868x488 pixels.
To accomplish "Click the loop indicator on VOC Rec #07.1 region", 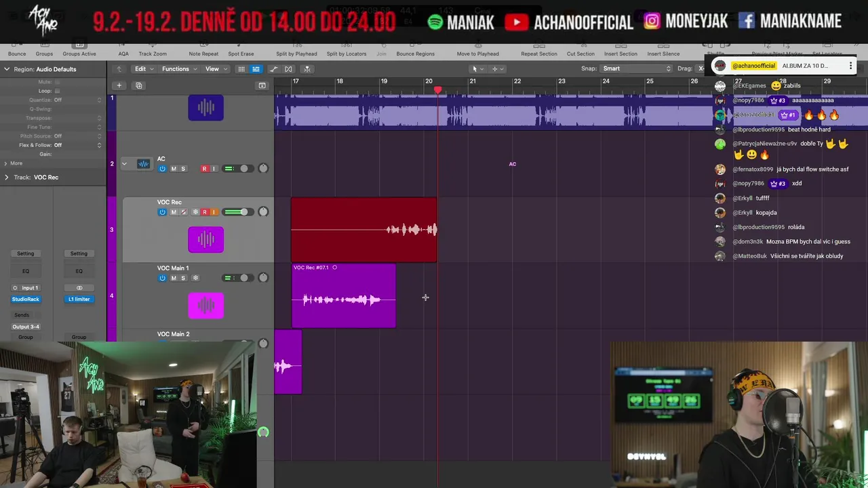I will pyautogui.click(x=334, y=268).
